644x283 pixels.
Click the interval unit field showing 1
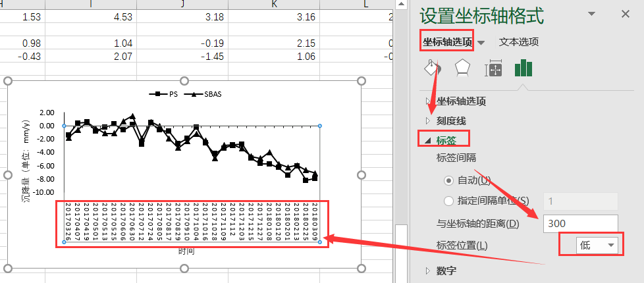click(x=581, y=201)
